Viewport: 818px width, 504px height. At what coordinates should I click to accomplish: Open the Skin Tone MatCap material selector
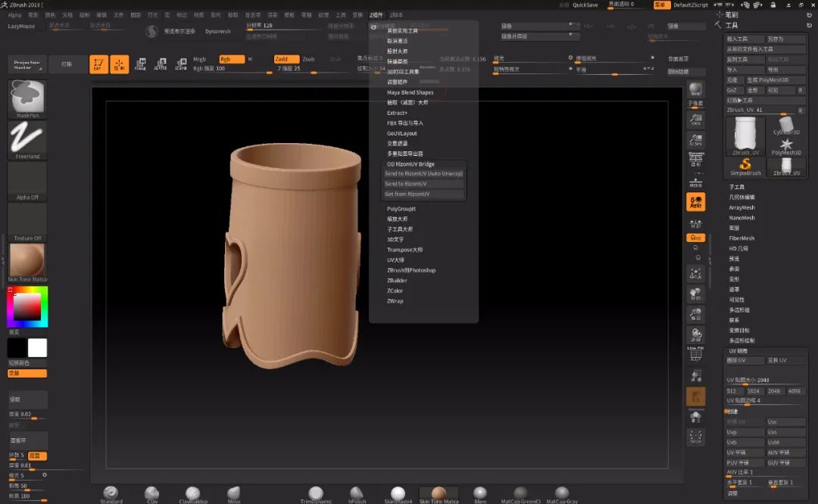[28, 263]
